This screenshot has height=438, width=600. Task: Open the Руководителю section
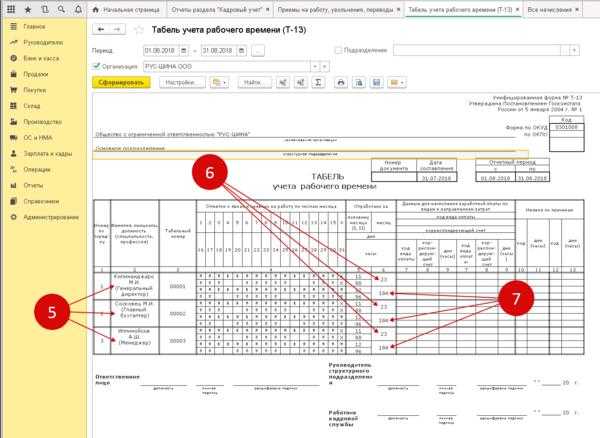coord(45,42)
